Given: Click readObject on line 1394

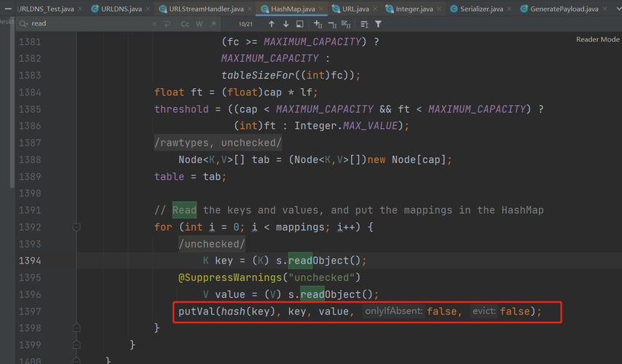Looking at the screenshot, I should (x=318, y=261).
